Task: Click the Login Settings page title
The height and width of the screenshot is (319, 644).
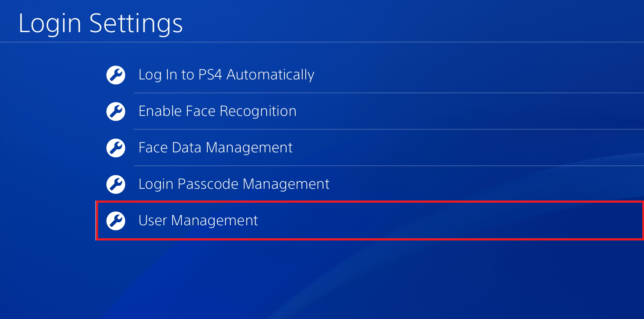Action: click(100, 23)
